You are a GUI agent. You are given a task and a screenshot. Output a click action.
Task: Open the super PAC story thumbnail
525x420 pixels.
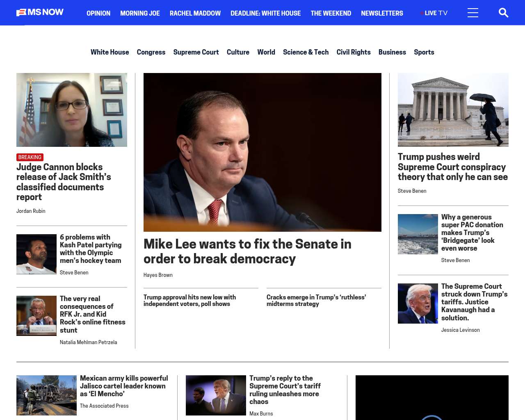418,234
